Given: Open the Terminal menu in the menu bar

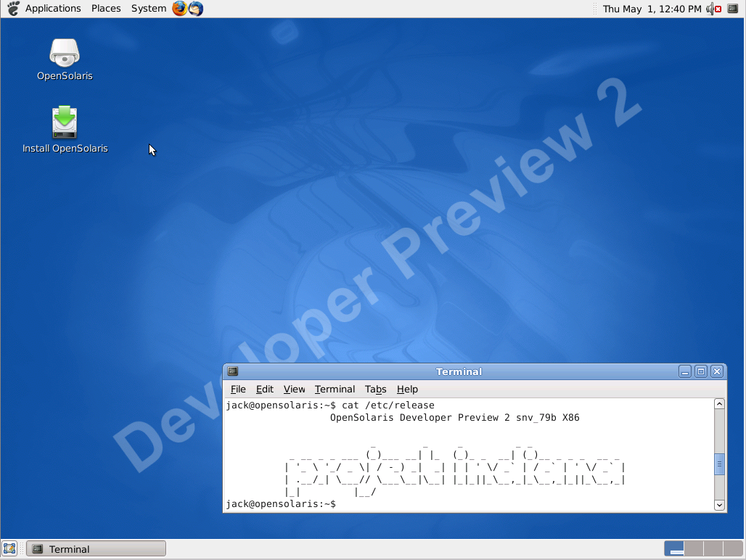Looking at the screenshot, I should [x=335, y=389].
